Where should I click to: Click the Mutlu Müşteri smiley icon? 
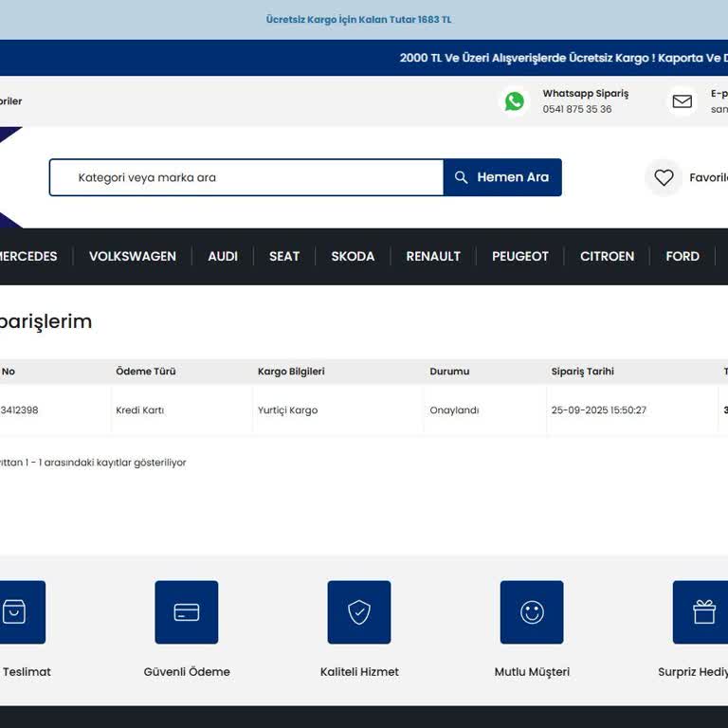pyautogui.click(x=532, y=612)
